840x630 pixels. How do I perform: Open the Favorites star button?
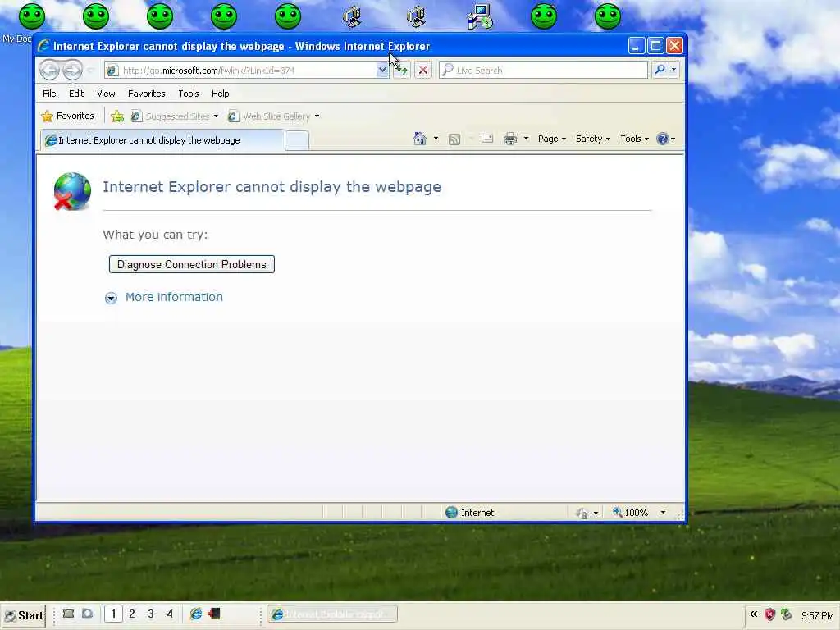pos(68,116)
